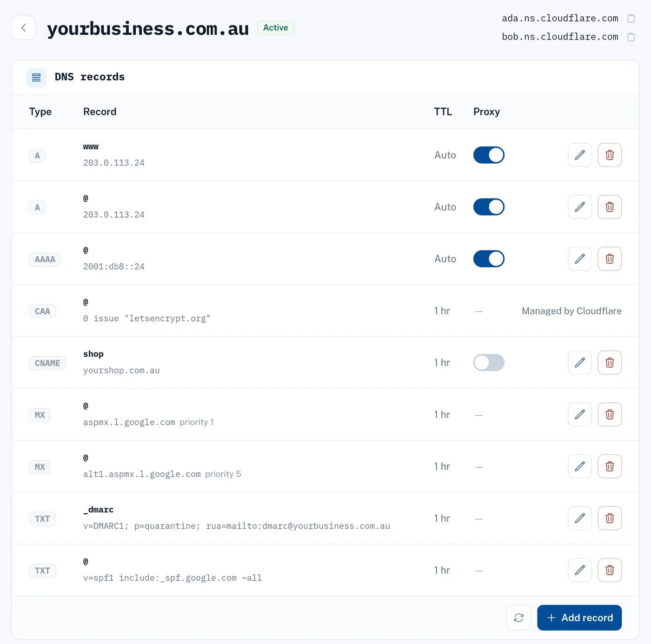Delete the _dmarc TXT record
Image resolution: width=651 pixels, height=644 pixels.
click(x=610, y=518)
